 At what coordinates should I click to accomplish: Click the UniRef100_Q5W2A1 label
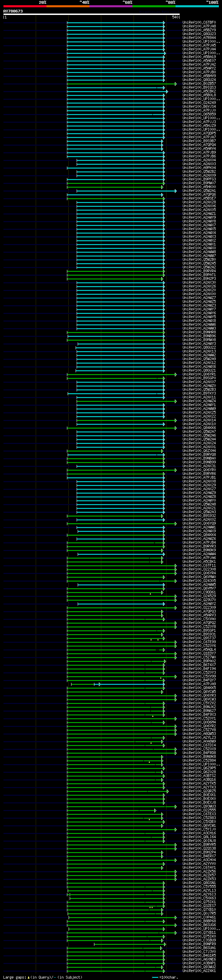tap(199, 191)
